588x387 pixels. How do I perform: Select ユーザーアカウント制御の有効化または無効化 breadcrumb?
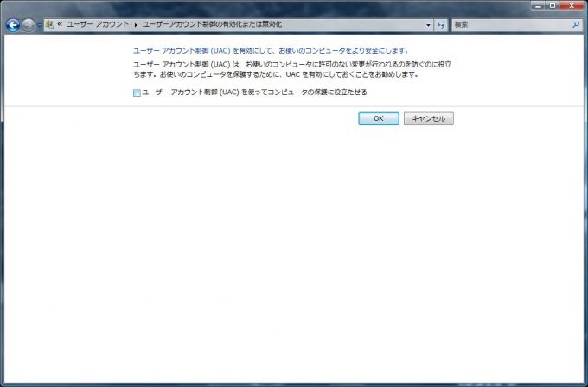tap(212, 25)
